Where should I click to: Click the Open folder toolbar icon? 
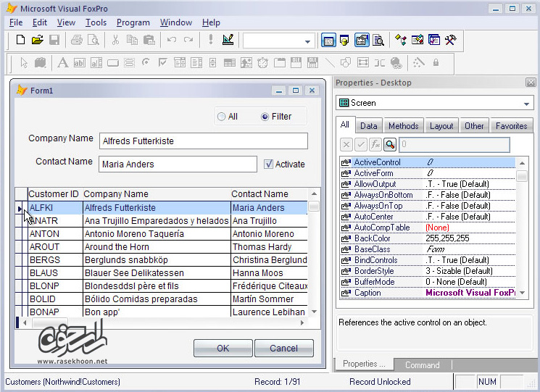[x=37, y=40]
